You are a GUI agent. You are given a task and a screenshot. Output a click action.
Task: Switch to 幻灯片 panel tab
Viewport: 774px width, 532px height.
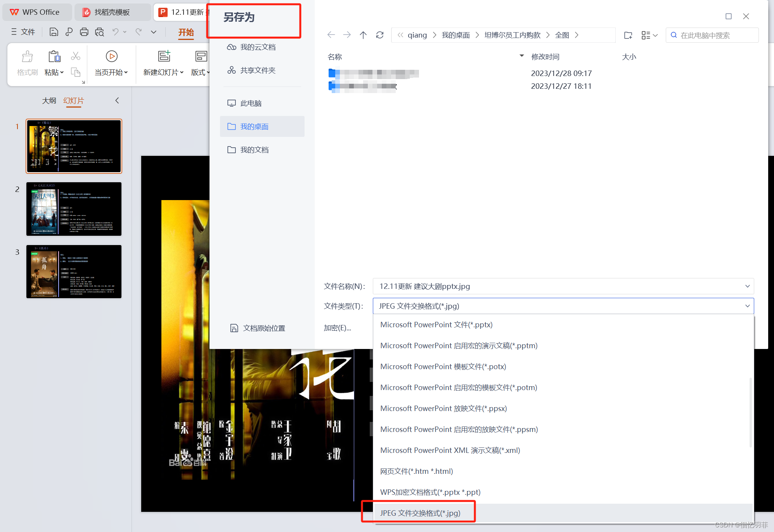click(x=74, y=100)
